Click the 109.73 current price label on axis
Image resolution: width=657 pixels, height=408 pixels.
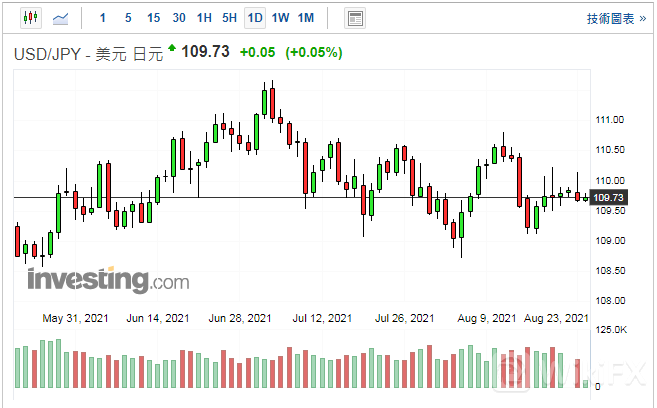[x=609, y=198]
